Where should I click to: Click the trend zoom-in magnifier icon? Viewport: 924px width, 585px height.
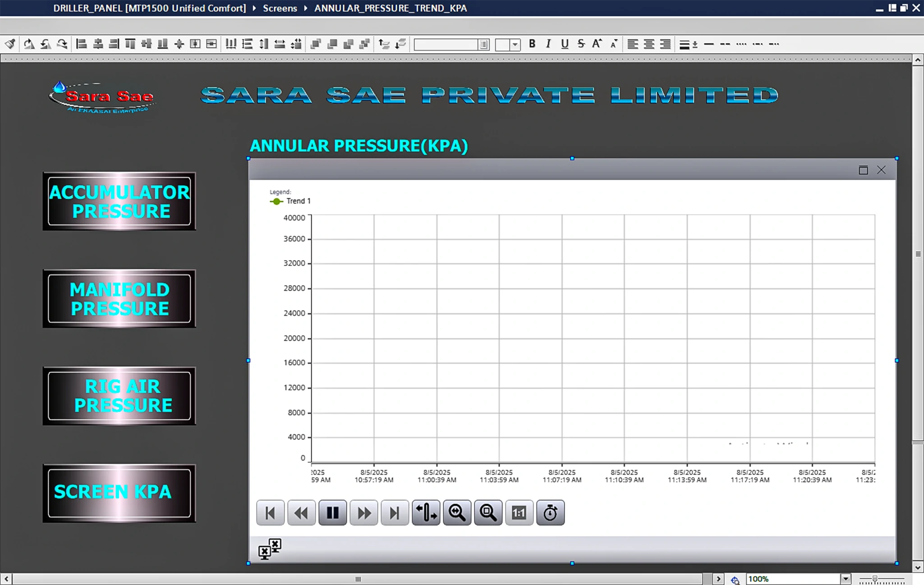pyautogui.click(x=457, y=513)
